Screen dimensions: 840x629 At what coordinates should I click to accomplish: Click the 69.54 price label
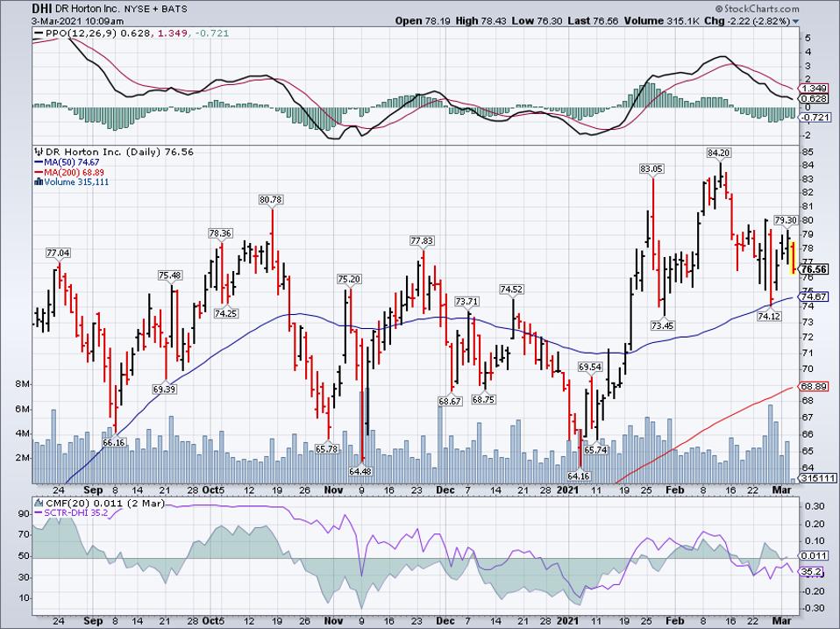[590, 367]
